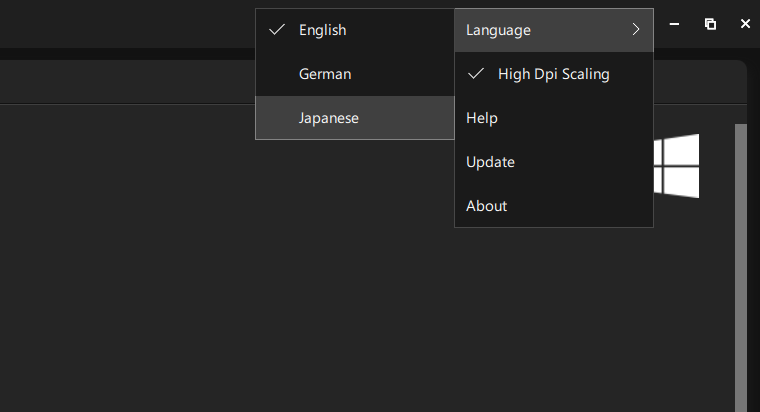This screenshot has height=412, width=760.
Task: Open the Help menu item
Action: click(554, 118)
